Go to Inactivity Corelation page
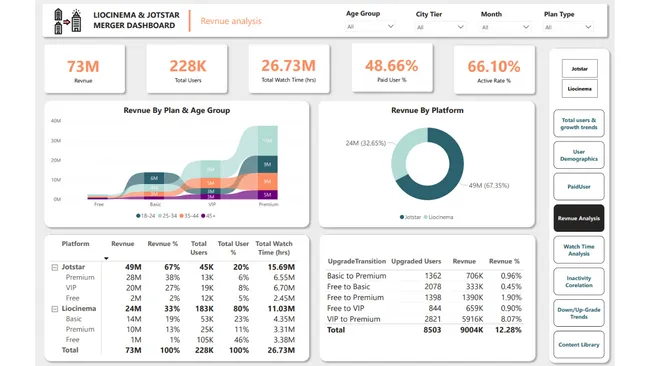This screenshot has height=366, width=650. pyautogui.click(x=579, y=281)
